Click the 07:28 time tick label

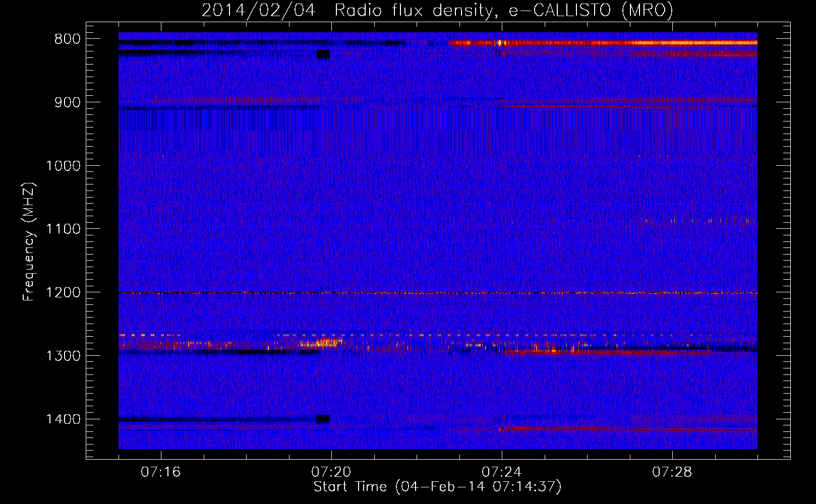click(x=672, y=472)
